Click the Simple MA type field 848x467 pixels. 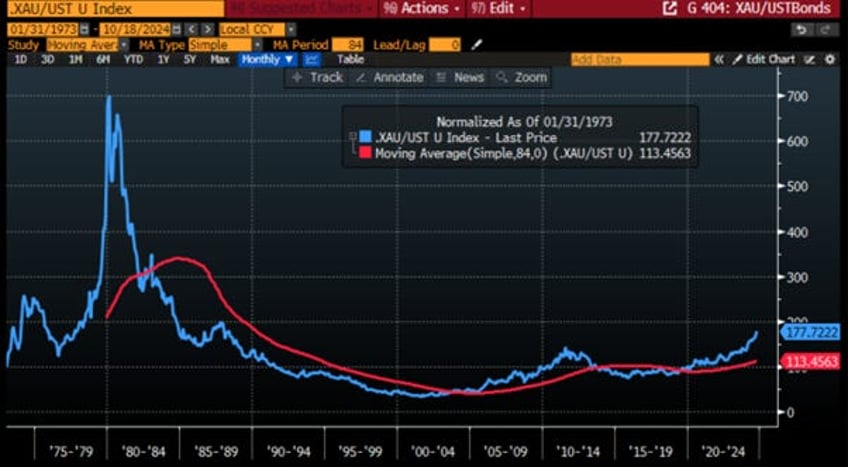point(221,45)
